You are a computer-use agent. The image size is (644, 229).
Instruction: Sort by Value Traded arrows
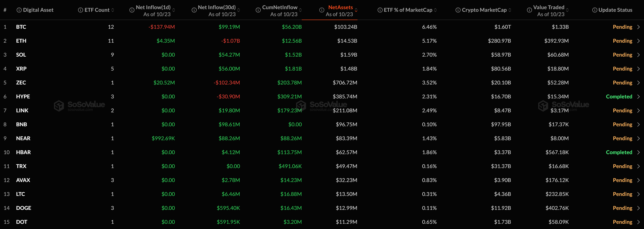(567, 10)
